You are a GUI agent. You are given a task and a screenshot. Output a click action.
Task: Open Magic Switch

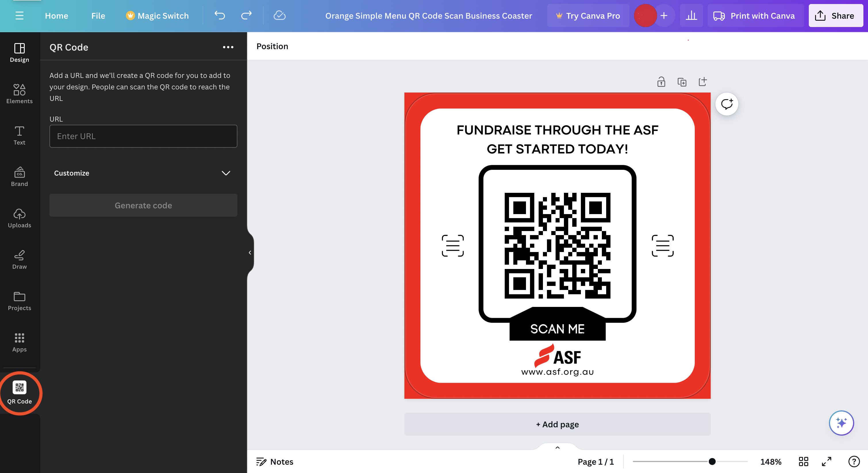tap(157, 16)
